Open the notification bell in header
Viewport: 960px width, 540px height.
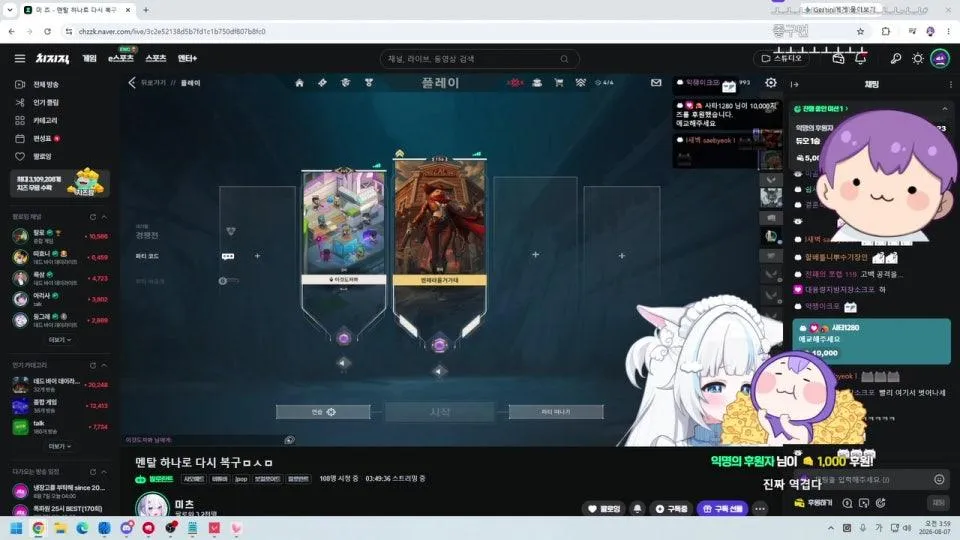pyautogui.click(x=860, y=59)
